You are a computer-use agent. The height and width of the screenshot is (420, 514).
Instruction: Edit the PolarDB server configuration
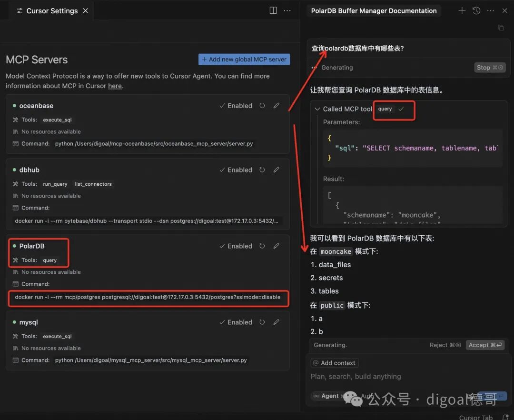coord(277,246)
